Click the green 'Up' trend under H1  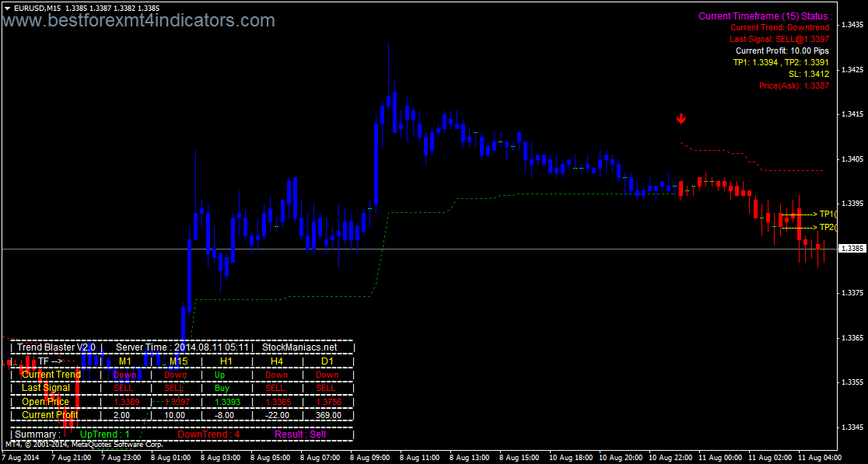pos(220,375)
